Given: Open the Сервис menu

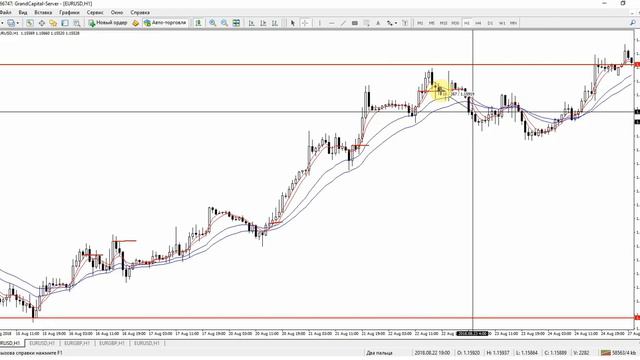Looking at the screenshot, I should tap(95, 12).
